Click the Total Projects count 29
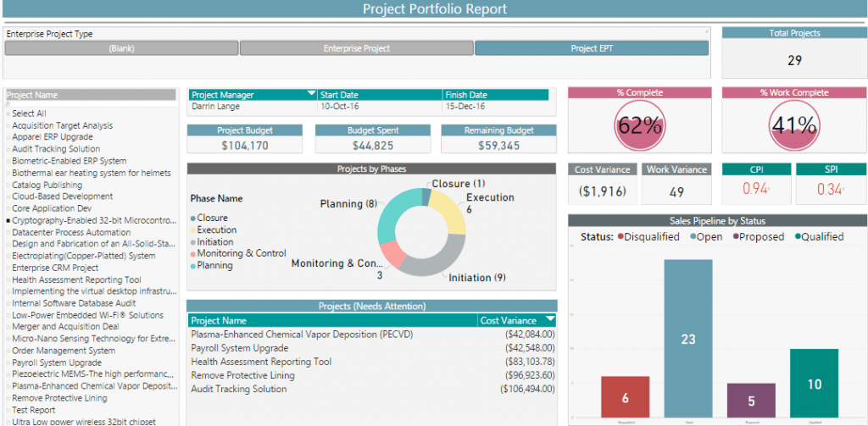 794,60
